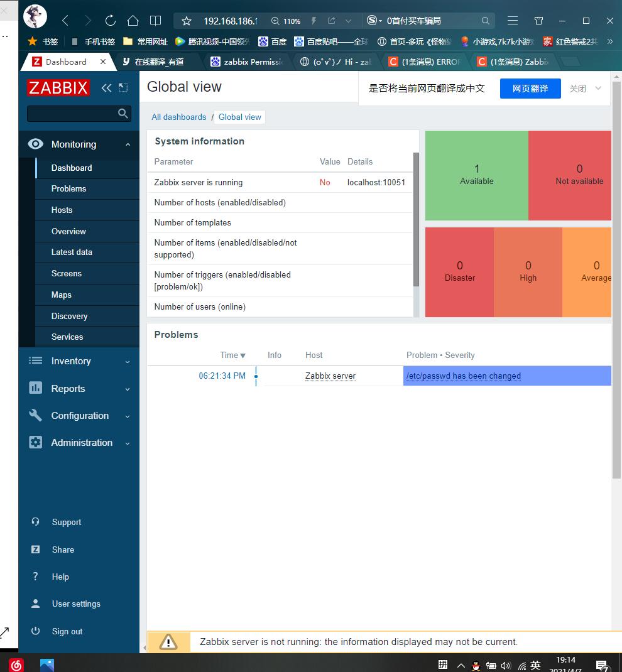Click the red Disaster severity tile
This screenshot has height=672, width=622.
click(459, 272)
